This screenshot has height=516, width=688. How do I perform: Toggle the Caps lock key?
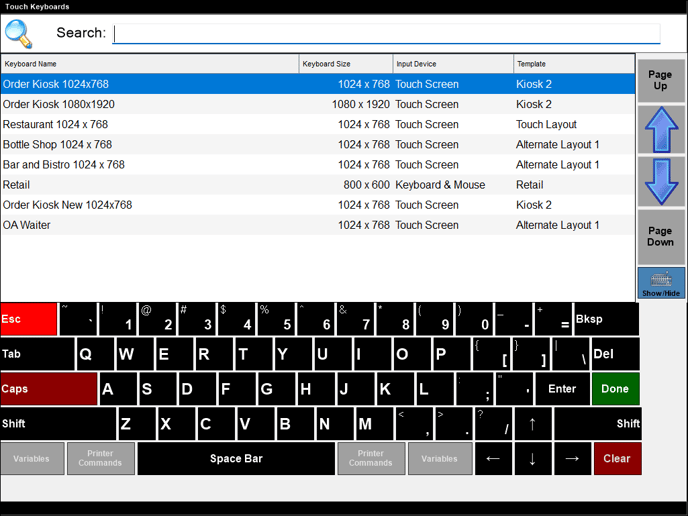(x=48, y=389)
